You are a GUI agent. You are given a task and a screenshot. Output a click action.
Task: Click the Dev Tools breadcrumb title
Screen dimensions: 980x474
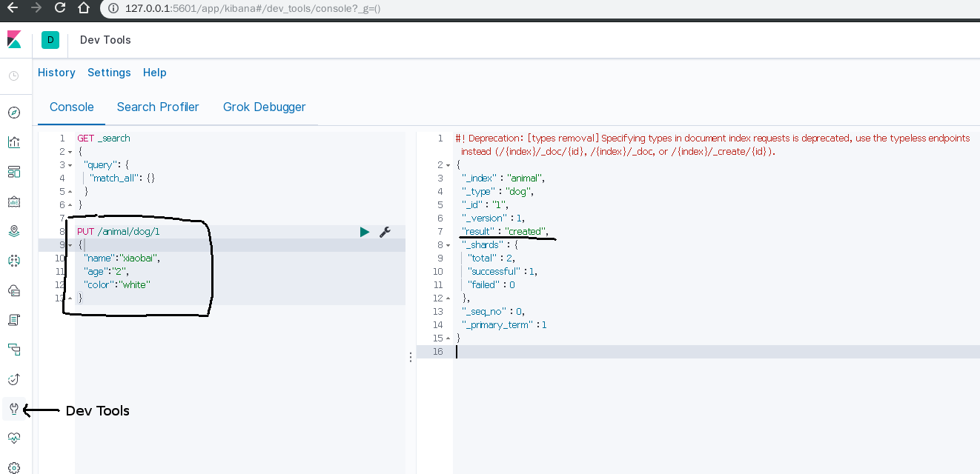point(105,40)
